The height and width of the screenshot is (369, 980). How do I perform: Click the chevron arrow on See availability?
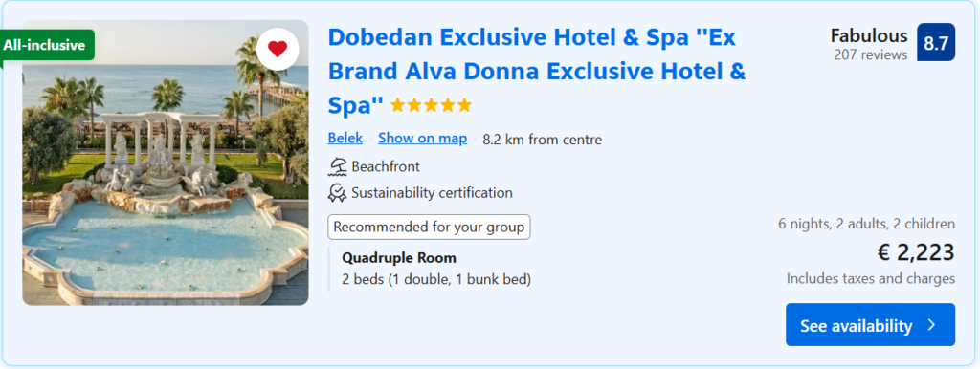pos(931,325)
